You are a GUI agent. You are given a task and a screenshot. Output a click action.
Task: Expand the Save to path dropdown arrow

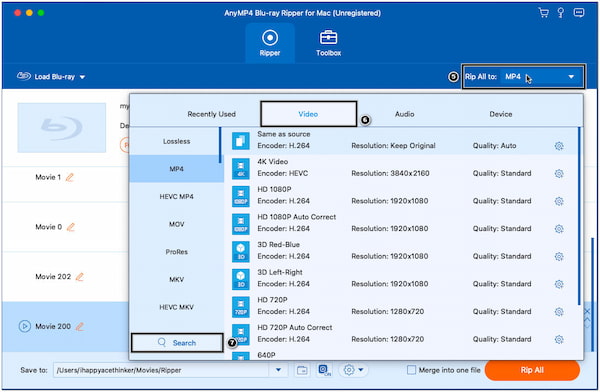[279, 370]
